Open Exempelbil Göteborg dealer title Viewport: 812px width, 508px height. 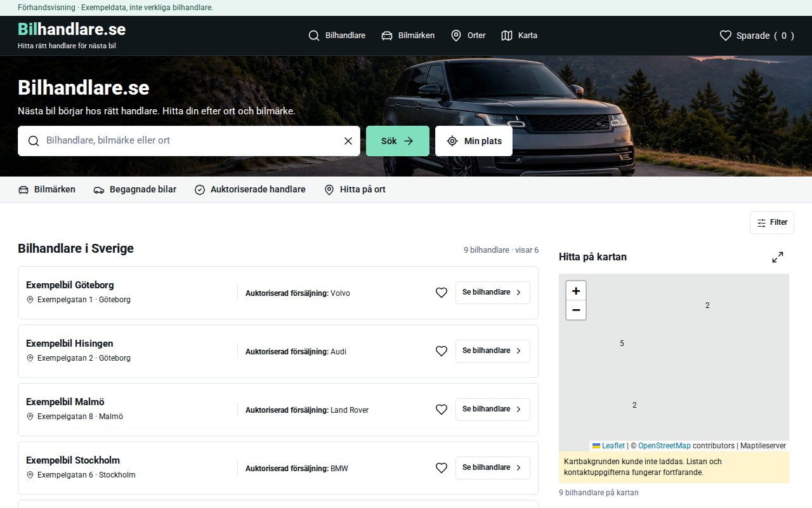coord(70,285)
